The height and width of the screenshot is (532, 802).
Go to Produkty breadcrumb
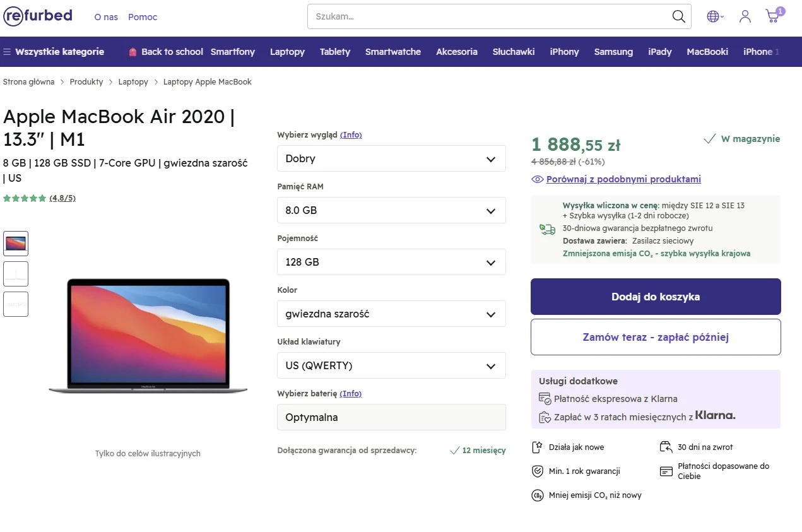pos(86,82)
